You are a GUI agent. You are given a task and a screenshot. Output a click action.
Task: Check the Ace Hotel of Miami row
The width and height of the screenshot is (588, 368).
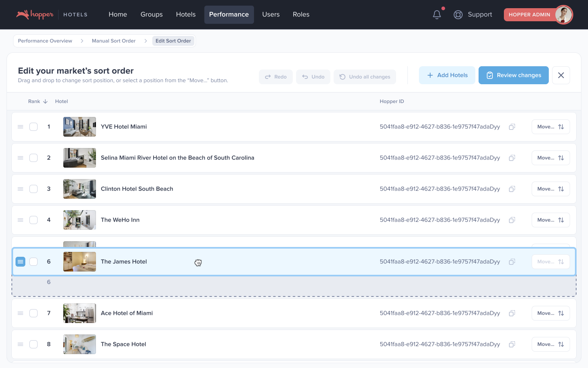coord(33,313)
